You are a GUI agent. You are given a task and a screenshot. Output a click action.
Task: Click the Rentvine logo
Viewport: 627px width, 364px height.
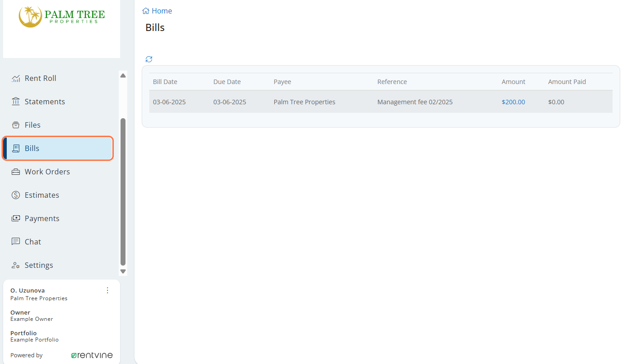point(92,355)
